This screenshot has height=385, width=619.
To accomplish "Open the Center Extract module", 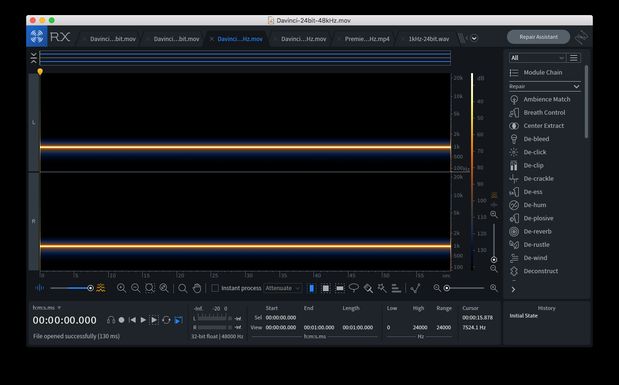I will click(x=536, y=126).
